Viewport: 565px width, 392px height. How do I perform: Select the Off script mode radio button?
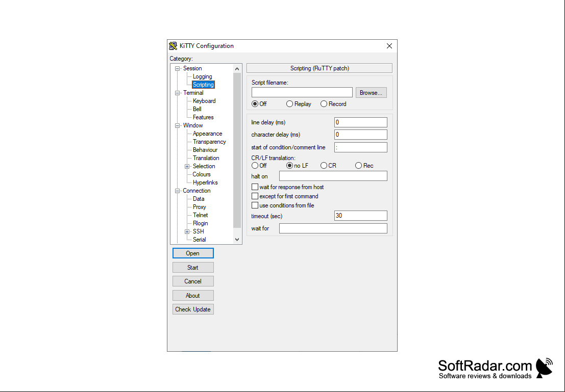pos(255,103)
